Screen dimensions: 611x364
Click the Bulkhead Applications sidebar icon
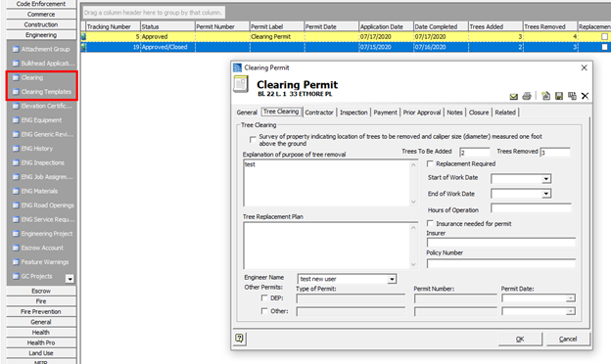[x=16, y=64]
